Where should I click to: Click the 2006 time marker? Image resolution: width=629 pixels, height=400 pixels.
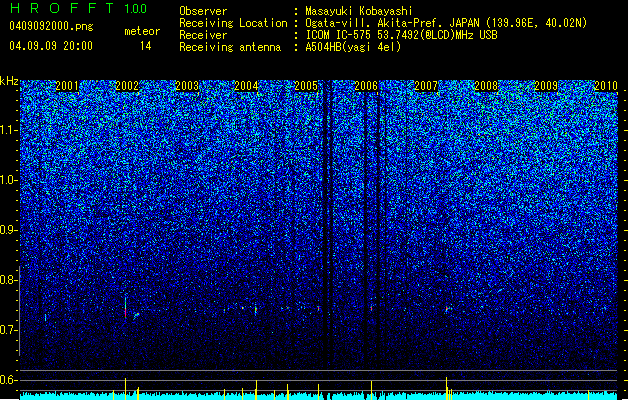point(366,86)
